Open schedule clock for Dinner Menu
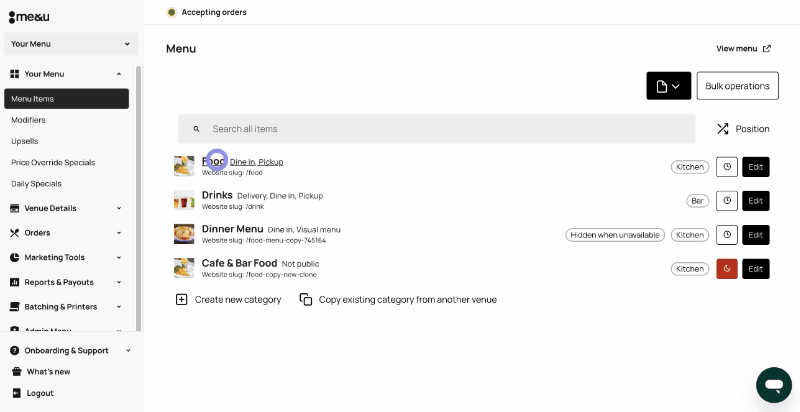This screenshot has height=412, width=800. tap(727, 235)
